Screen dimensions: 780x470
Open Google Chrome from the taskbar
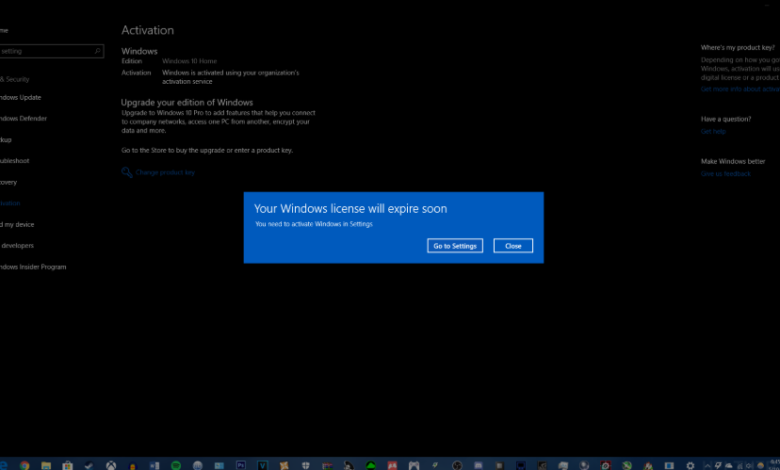(24, 466)
